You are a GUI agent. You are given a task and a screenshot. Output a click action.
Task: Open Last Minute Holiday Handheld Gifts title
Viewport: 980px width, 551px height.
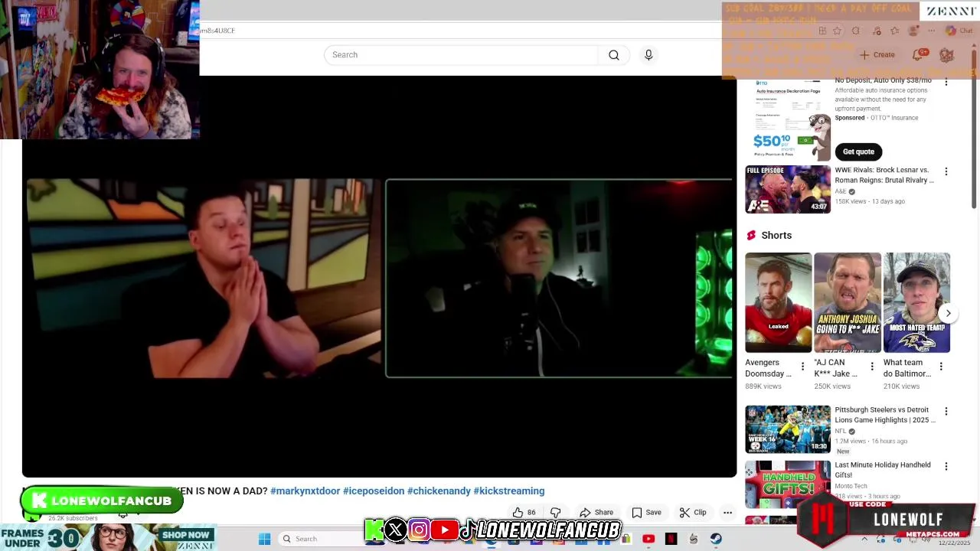pyautogui.click(x=883, y=470)
